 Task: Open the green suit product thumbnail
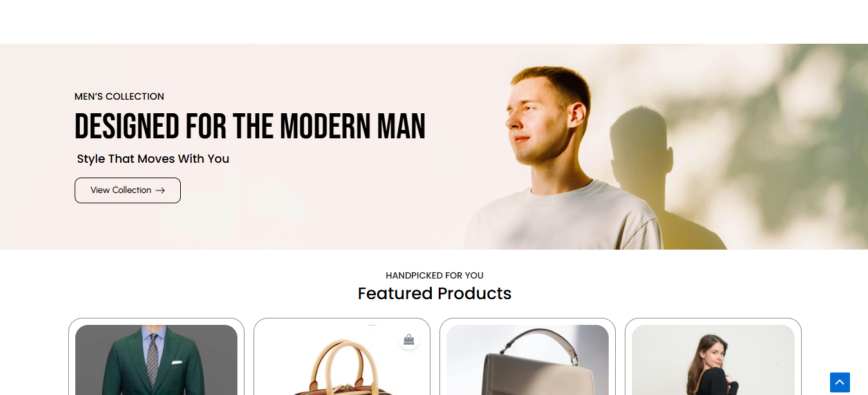click(x=156, y=360)
